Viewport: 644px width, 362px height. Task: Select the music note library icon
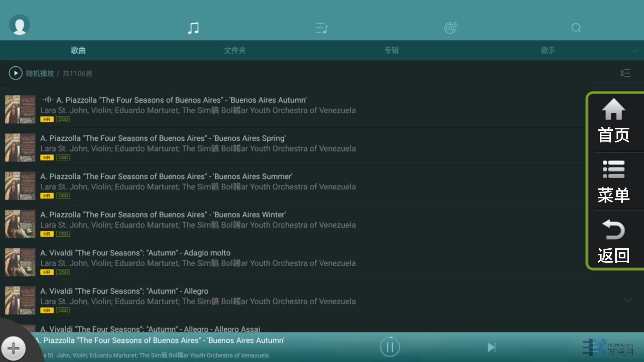point(193,28)
